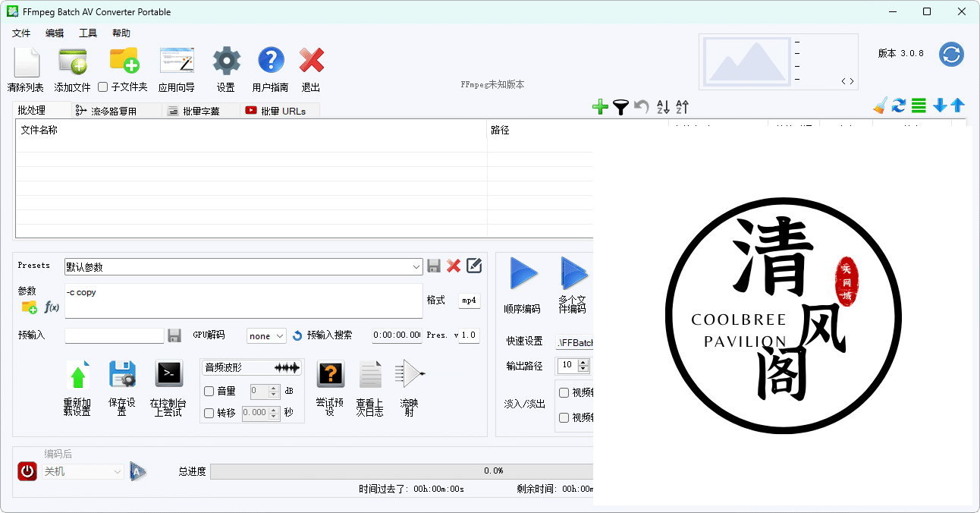Image resolution: width=980 pixels, height=513 pixels.
Task: Move item down with blue arrow
Action: (x=940, y=105)
